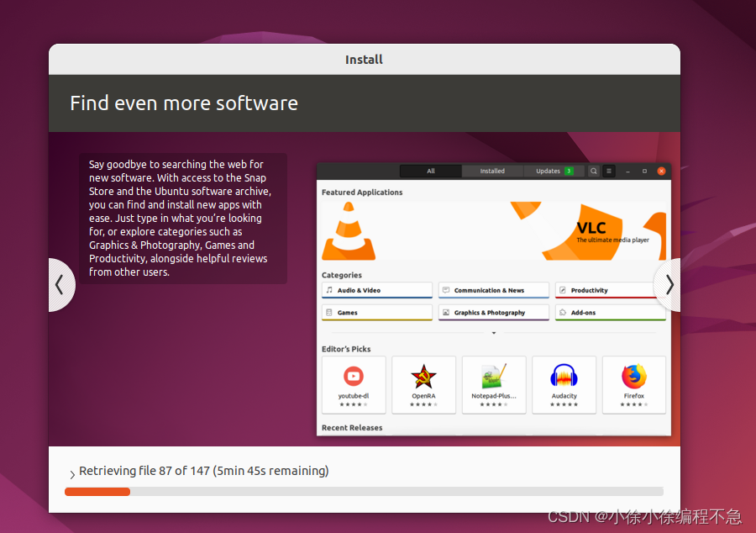Viewport: 756px width, 533px height.
Task: Click the Install window title
Action: [364, 60]
